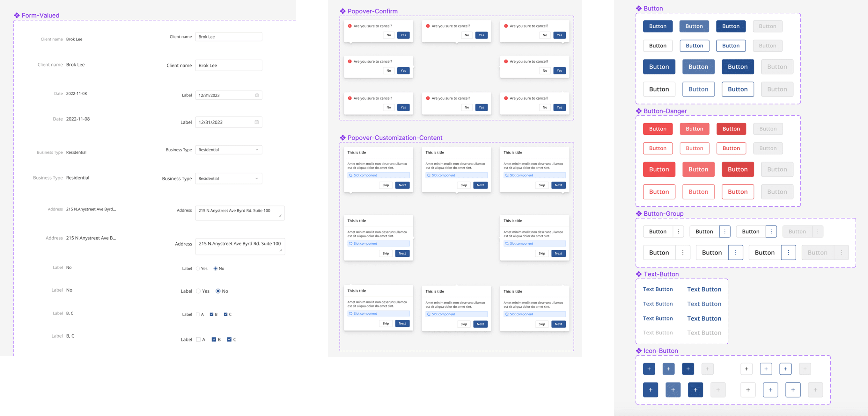Open three-dot menu on large disabled button group
Screen dimensions: 868x416
click(841, 252)
